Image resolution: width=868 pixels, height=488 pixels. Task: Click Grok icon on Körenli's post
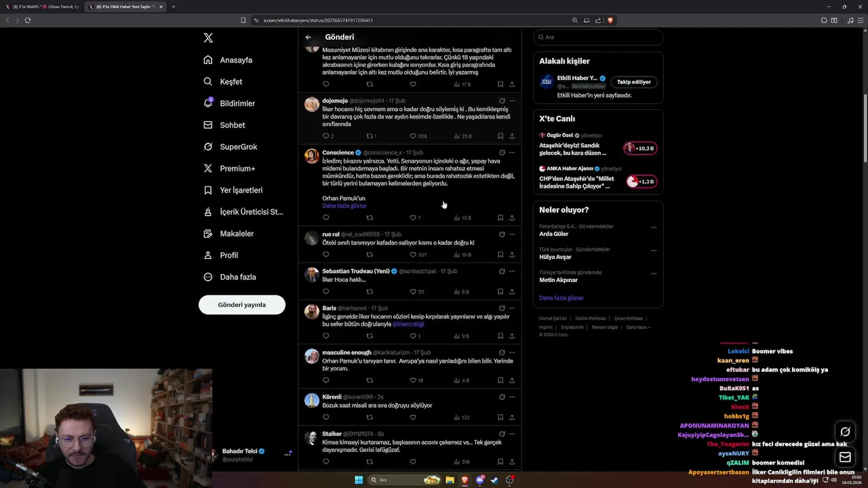coord(502,396)
